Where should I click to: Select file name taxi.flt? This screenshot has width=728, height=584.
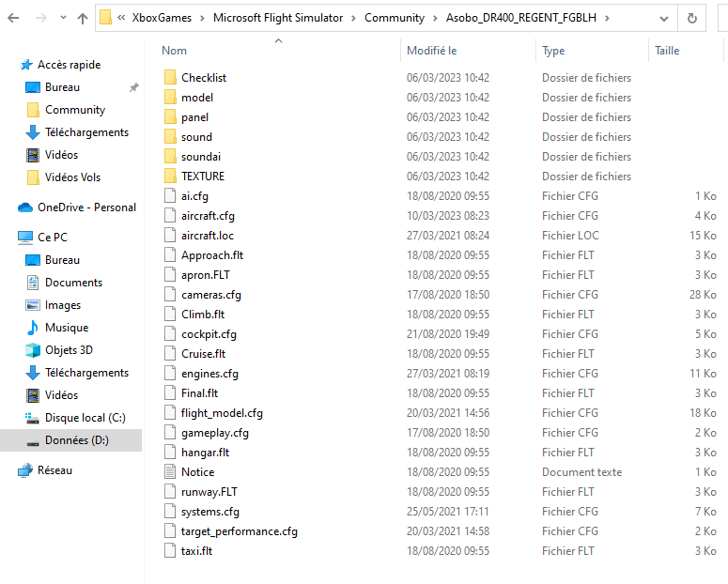(197, 551)
